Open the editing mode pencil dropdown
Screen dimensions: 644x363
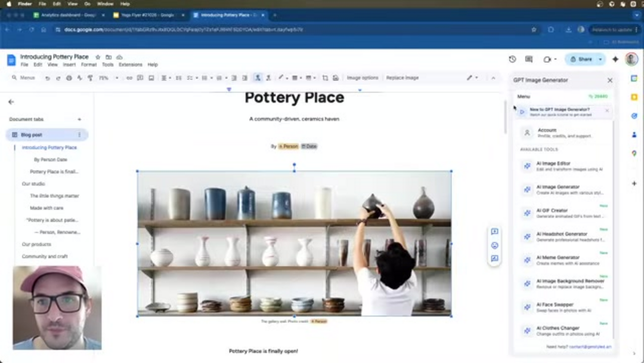[x=472, y=78]
